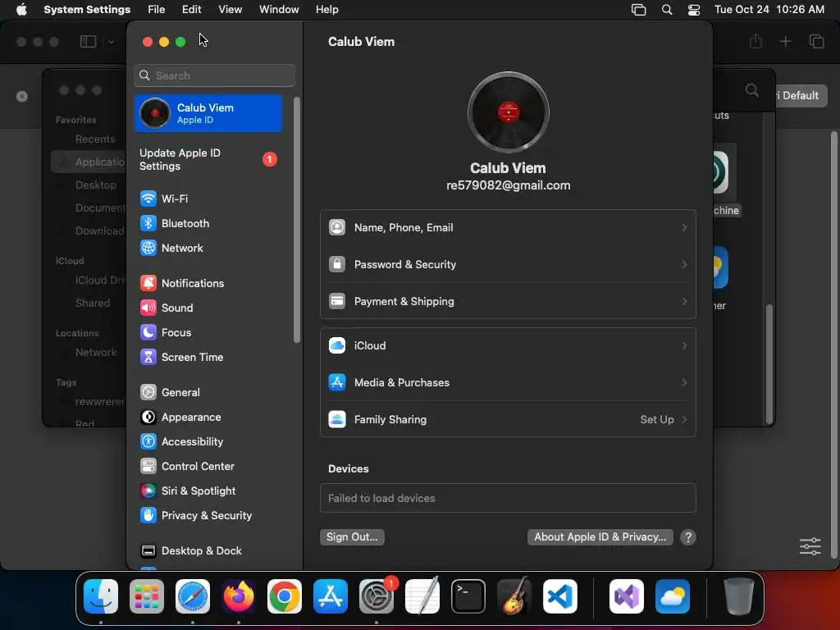Click the Stage Manager menu bar icon

point(638,10)
